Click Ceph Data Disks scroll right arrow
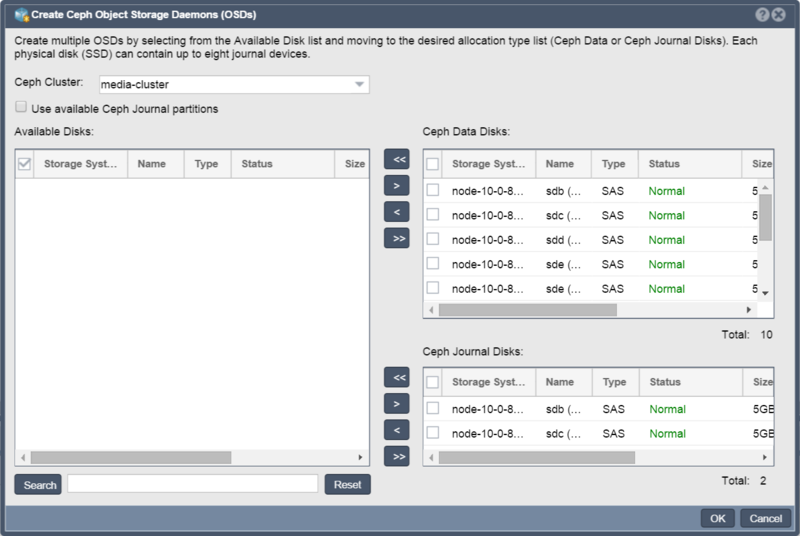 [x=748, y=310]
